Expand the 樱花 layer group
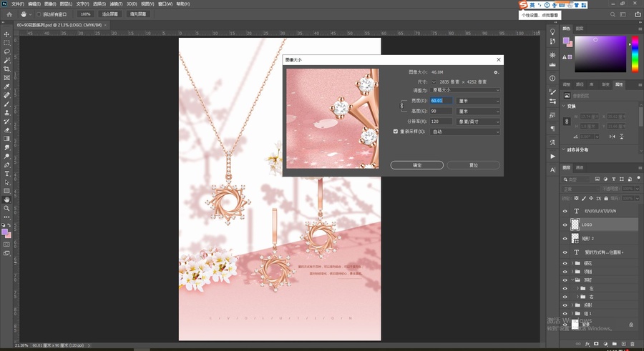The width and height of the screenshot is (644, 351). tap(572, 263)
